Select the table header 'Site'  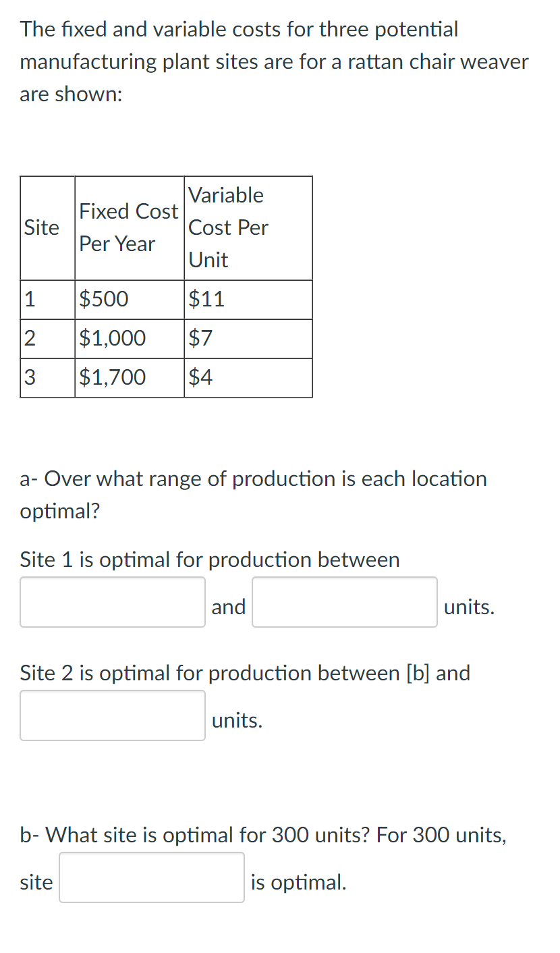coord(42,228)
